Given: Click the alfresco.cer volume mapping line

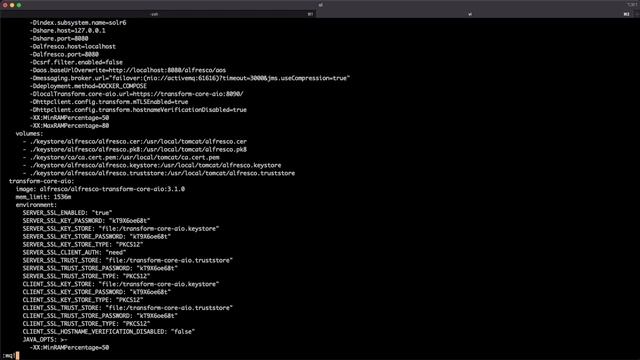Looking at the screenshot, I should pos(135,142).
